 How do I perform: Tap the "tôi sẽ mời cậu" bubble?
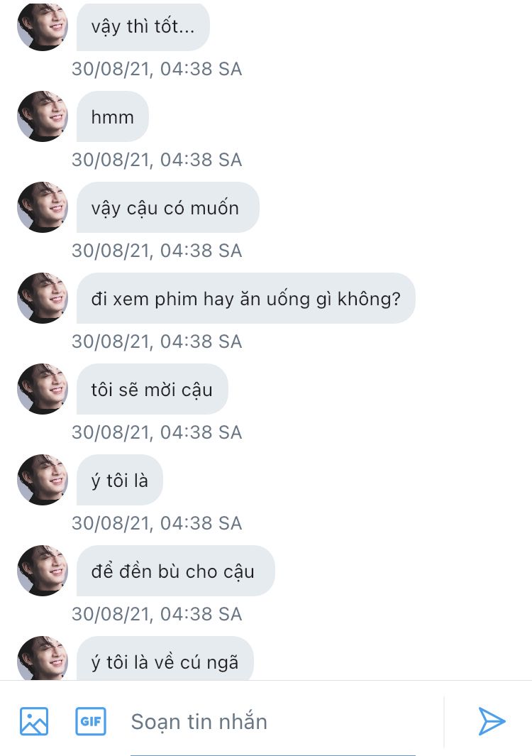coord(152,389)
